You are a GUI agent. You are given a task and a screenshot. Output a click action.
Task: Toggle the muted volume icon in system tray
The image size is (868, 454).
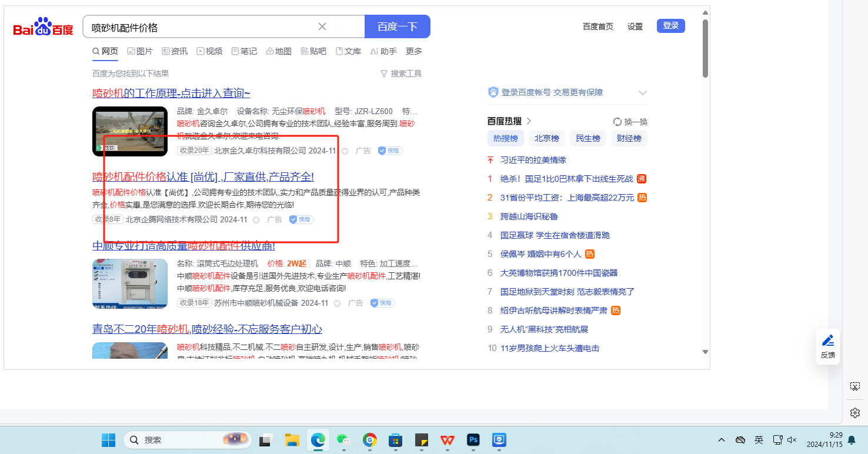(792, 440)
